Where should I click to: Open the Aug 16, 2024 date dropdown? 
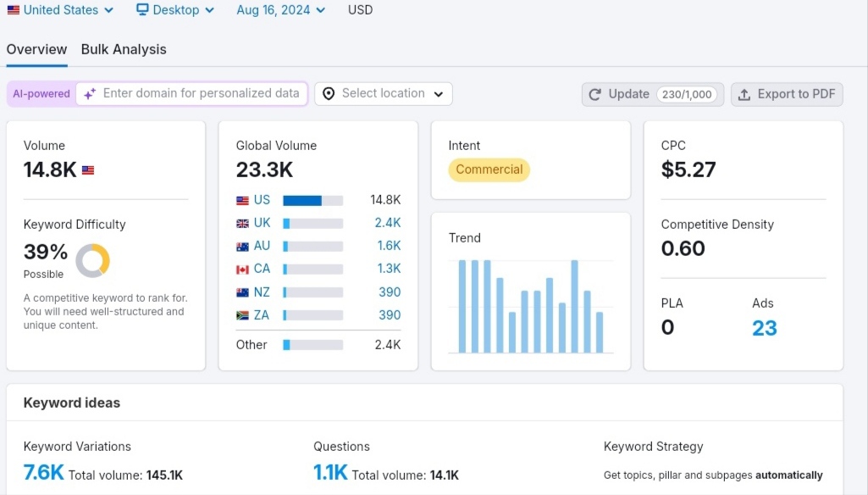280,10
